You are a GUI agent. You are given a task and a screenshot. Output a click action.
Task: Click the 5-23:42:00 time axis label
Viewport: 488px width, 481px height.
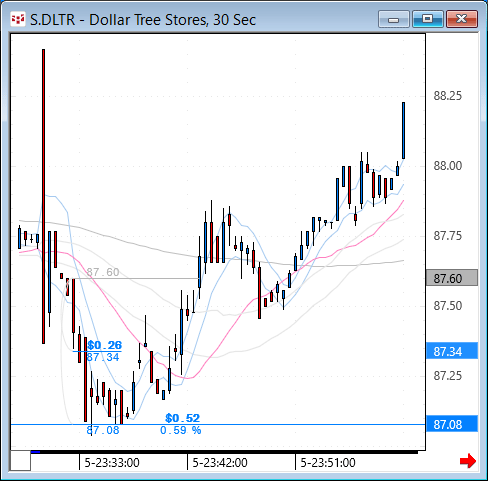point(220,463)
